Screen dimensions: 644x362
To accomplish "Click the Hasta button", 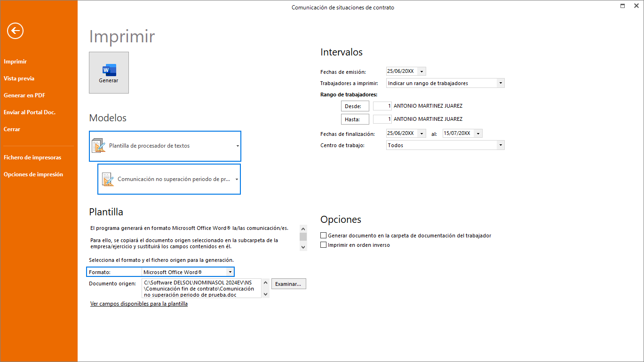I will pyautogui.click(x=355, y=119).
